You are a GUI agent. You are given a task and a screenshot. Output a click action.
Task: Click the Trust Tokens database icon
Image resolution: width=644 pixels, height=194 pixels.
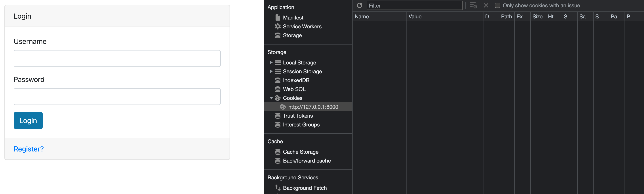coord(278,116)
